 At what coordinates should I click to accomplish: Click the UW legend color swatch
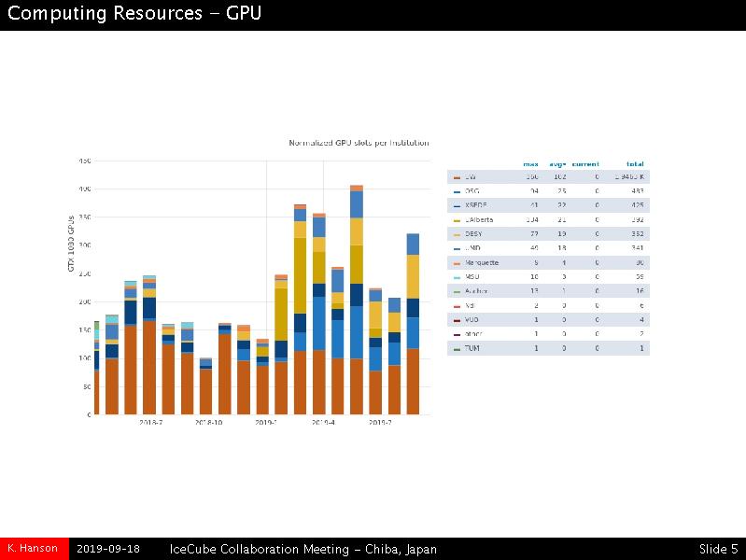tap(457, 176)
